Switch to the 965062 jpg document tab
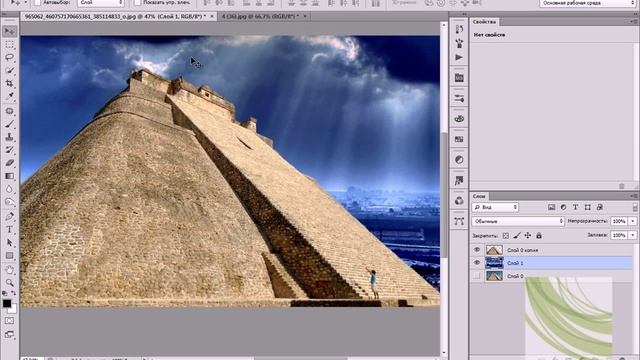This screenshot has height=360, width=640. tap(115, 16)
